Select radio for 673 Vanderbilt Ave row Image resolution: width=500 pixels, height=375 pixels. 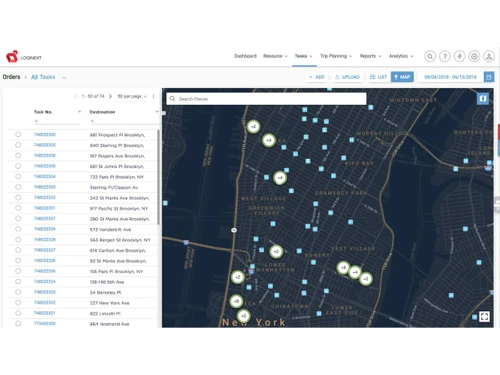[x=18, y=229]
